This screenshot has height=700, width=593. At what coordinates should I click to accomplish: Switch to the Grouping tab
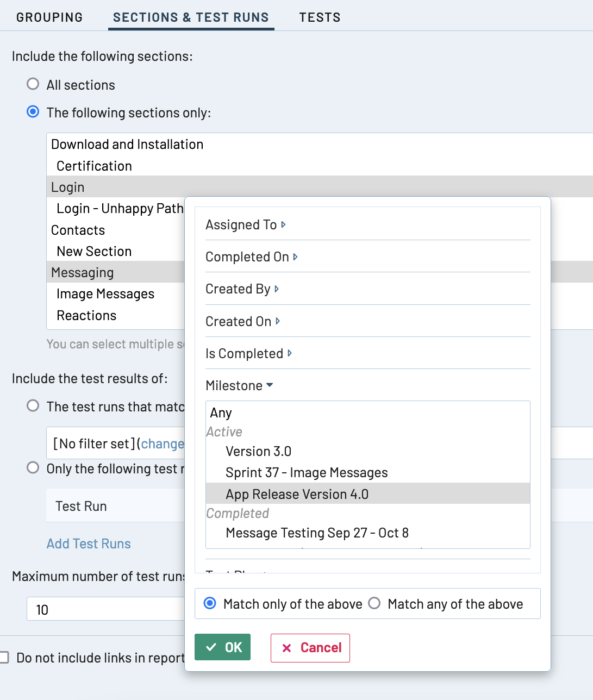coord(49,17)
